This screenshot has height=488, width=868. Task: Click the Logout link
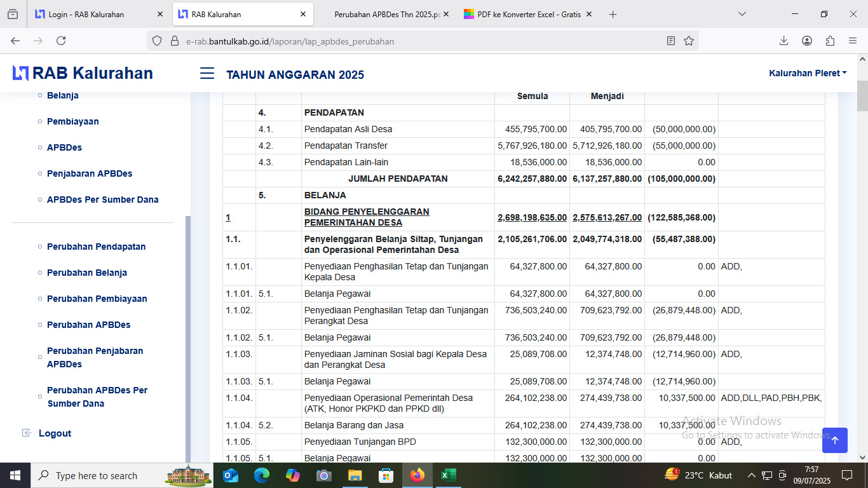(55, 433)
